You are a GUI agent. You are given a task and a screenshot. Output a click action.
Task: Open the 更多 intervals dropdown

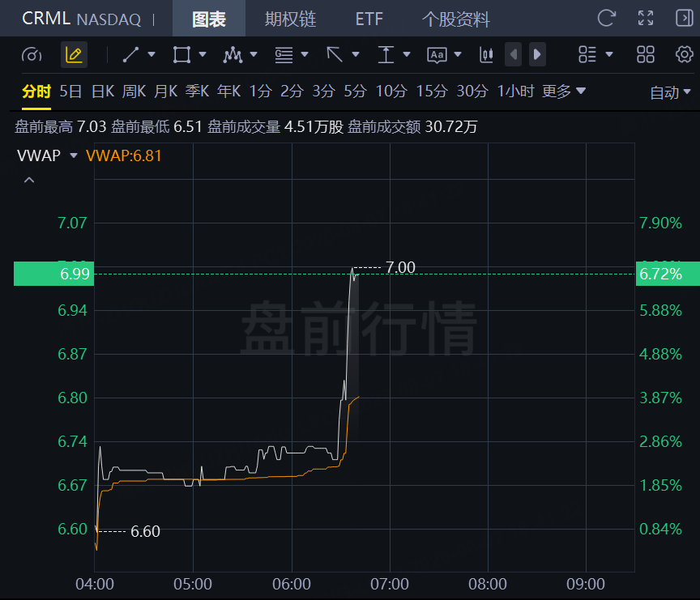[x=563, y=91]
